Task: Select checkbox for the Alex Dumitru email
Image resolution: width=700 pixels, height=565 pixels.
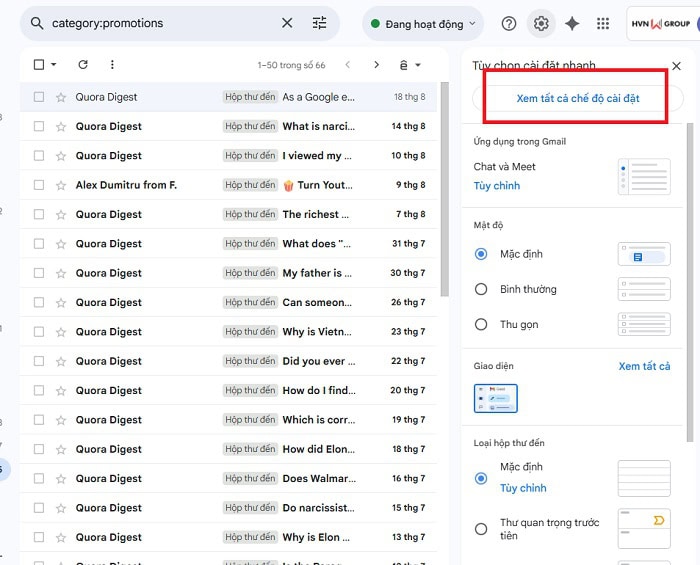Action: (x=39, y=185)
